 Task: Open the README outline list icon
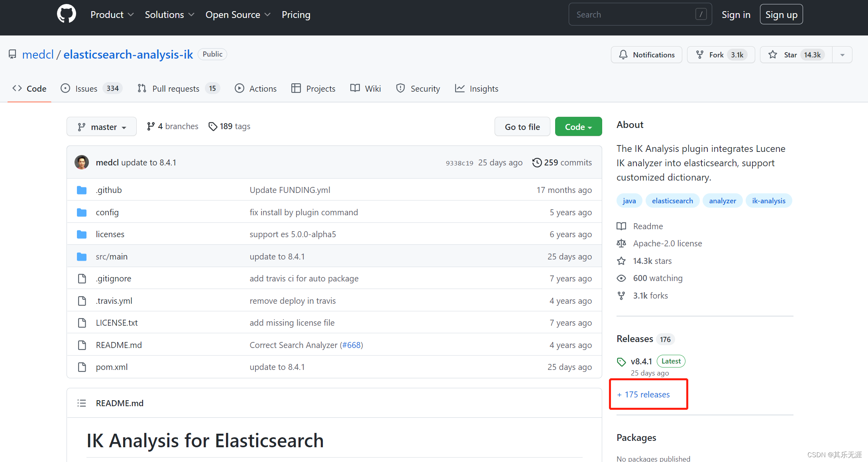point(82,403)
